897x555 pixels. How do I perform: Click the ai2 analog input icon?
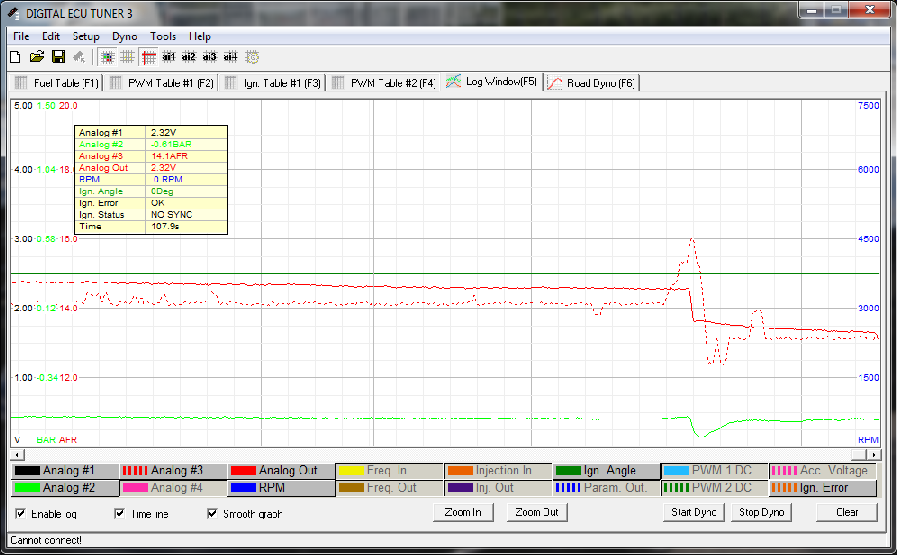click(189, 57)
